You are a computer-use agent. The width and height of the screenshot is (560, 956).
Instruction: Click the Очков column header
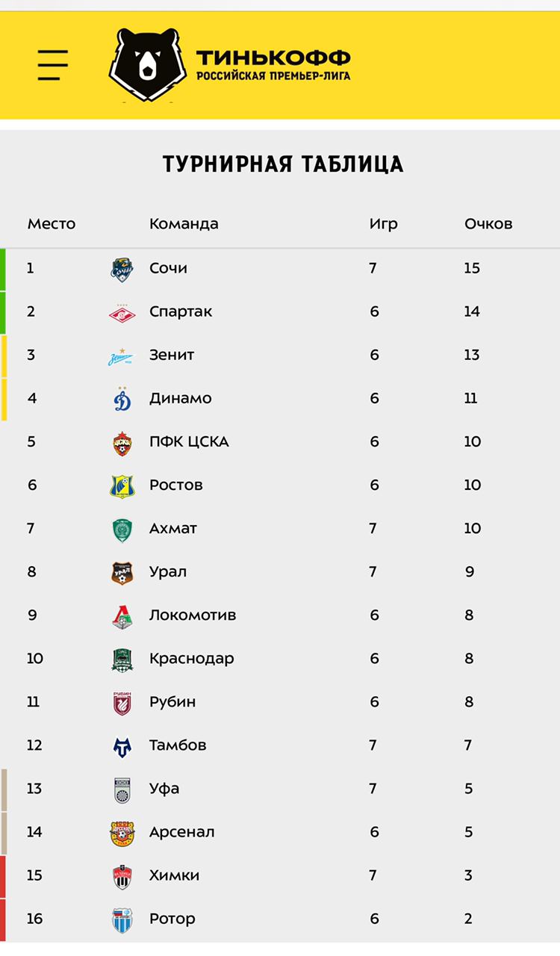(x=488, y=224)
